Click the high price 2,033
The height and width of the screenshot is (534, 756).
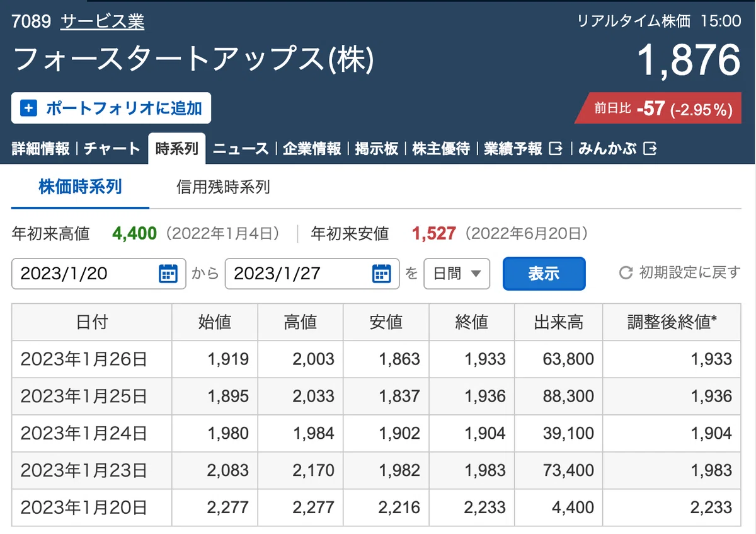[x=313, y=397]
